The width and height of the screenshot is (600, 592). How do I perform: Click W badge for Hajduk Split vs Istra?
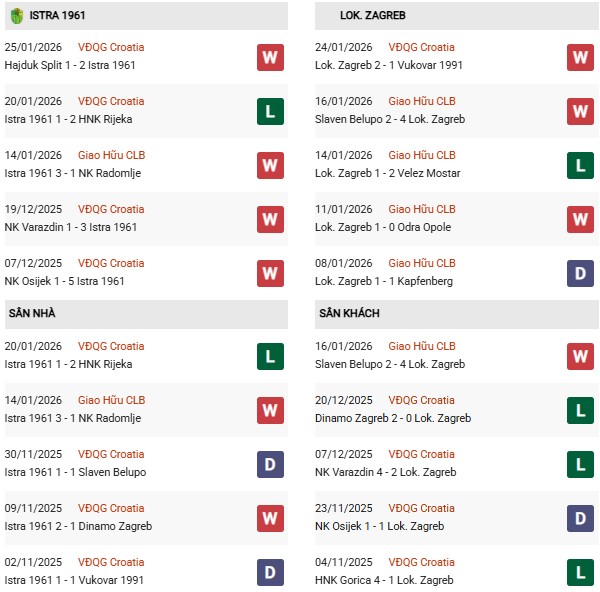click(x=270, y=57)
